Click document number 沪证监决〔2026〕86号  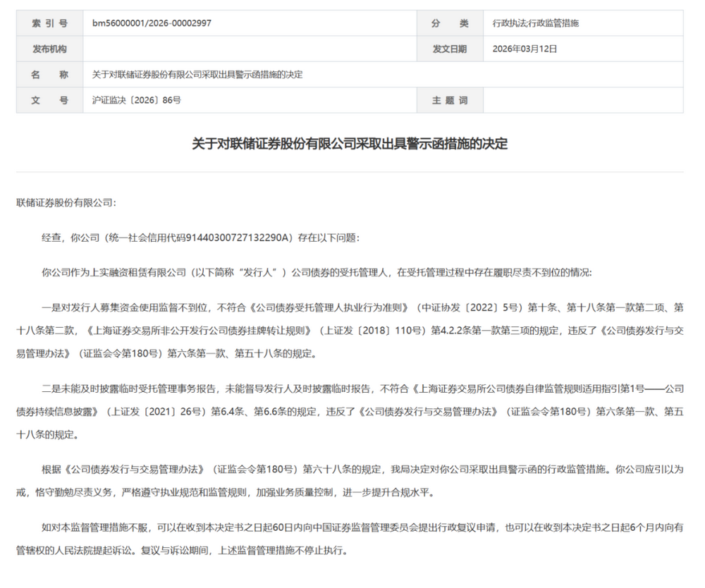137,100
